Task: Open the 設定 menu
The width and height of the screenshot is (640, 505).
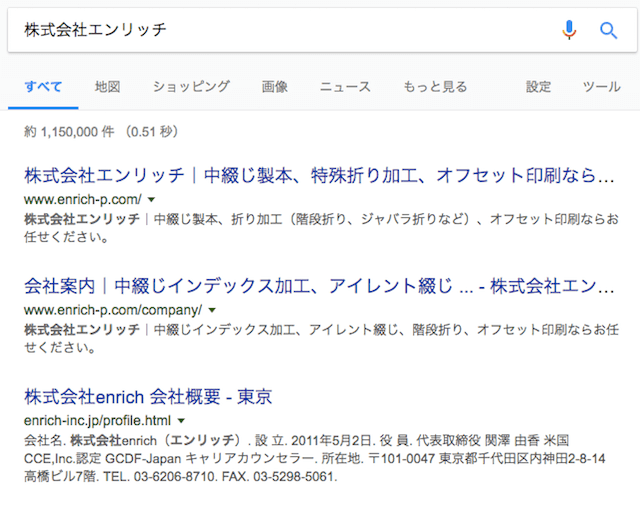Action: [x=538, y=87]
